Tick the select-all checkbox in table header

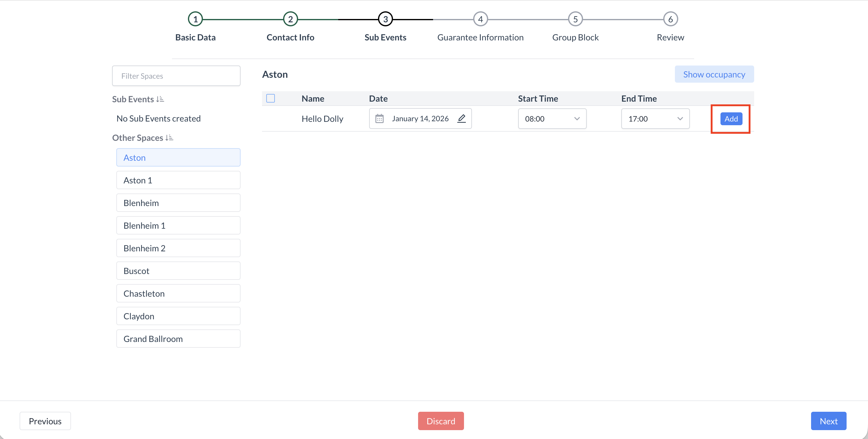click(271, 98)
